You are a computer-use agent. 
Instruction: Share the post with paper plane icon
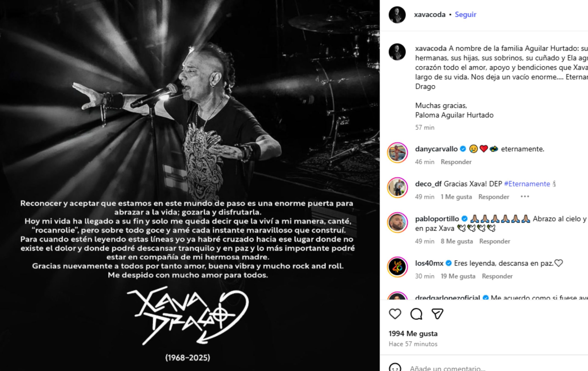437,314
